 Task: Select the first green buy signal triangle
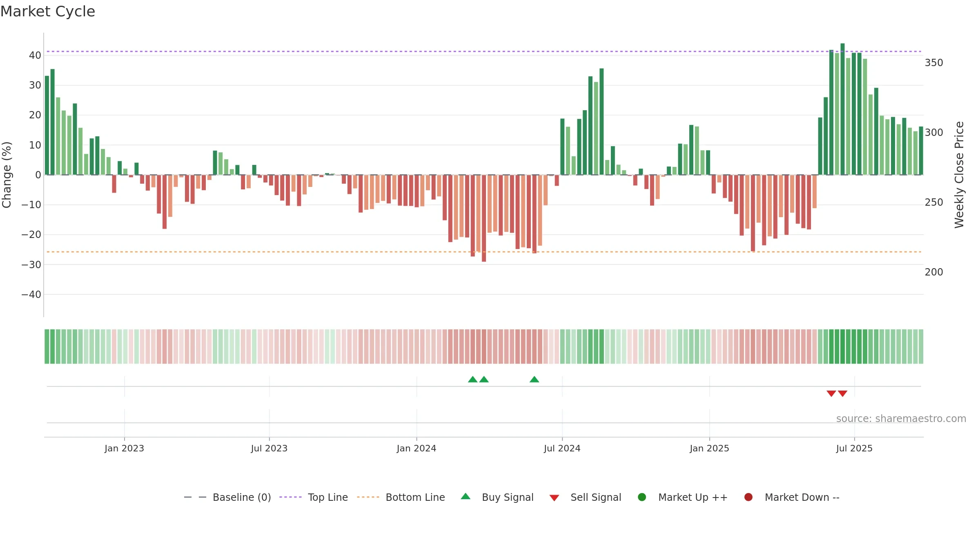click(x=473, y=379)
